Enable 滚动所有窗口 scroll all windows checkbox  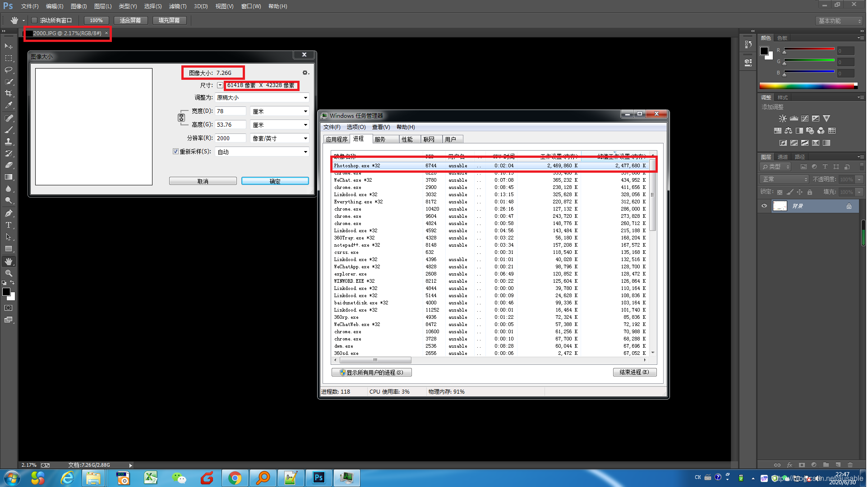pos(34,20)
